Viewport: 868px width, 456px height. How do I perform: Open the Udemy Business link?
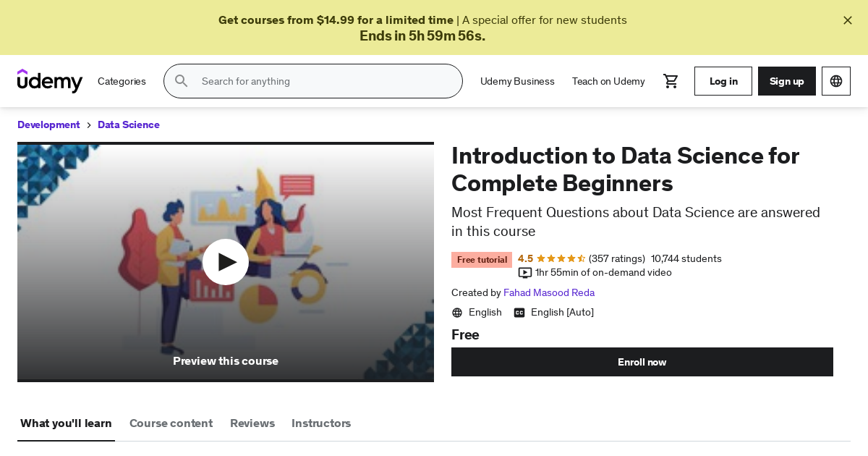(517, 81)
